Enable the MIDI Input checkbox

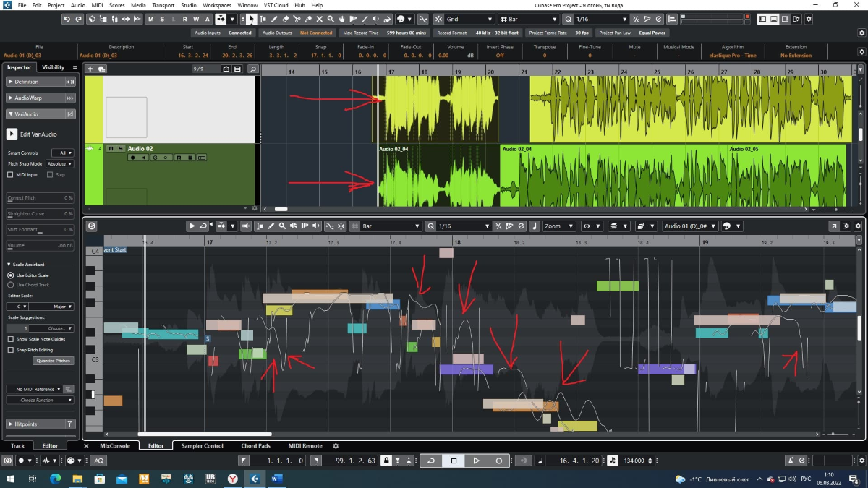point(10,175)
